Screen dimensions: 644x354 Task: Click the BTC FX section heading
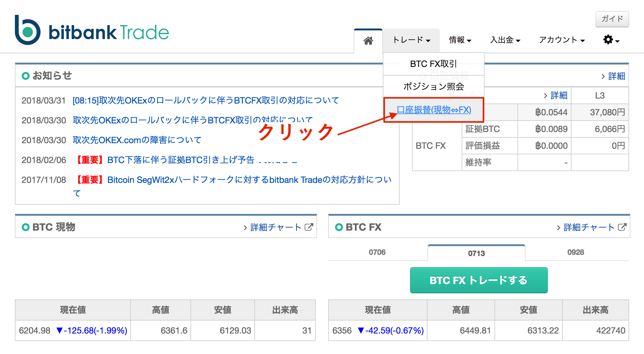coord(363,227)
